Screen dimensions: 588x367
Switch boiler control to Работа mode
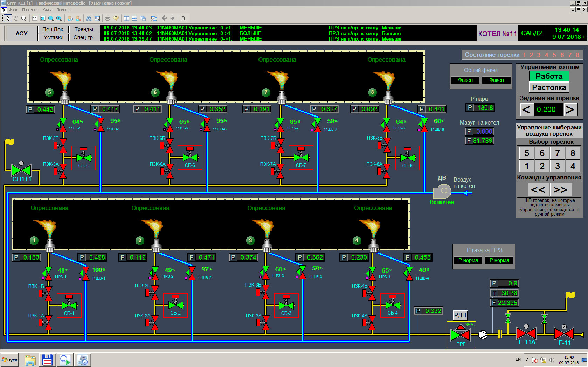[549, 76]
